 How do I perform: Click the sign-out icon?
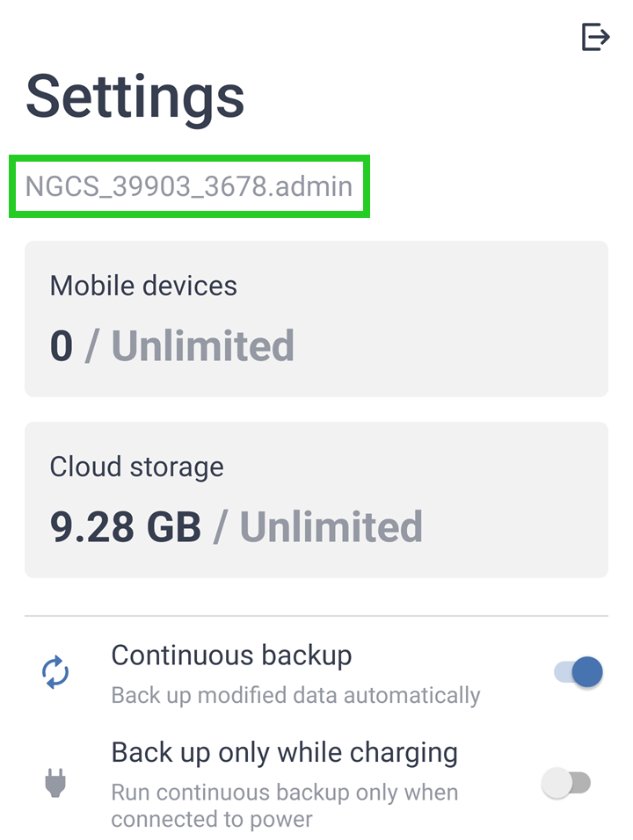pyautogui.click(x=595, y=37)
